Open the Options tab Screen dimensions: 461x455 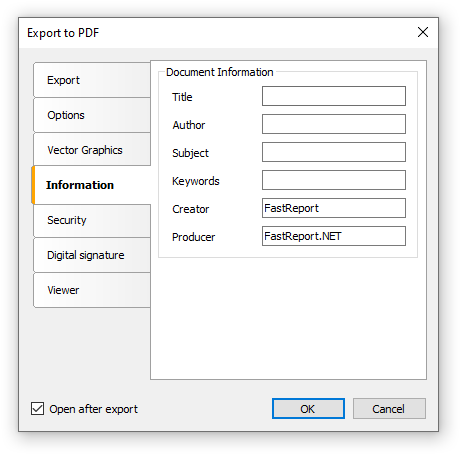pyautogui.click(x=92, y=115)
